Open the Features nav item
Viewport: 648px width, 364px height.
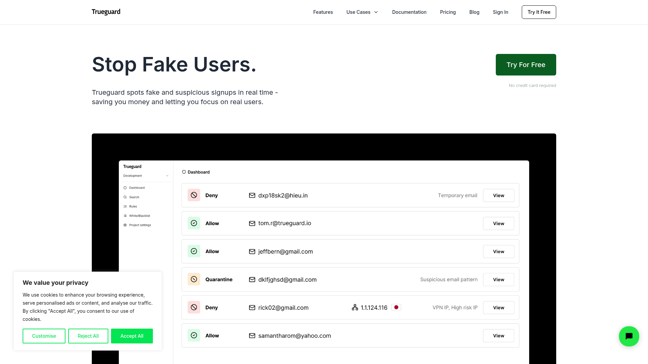tap(323, 12)
